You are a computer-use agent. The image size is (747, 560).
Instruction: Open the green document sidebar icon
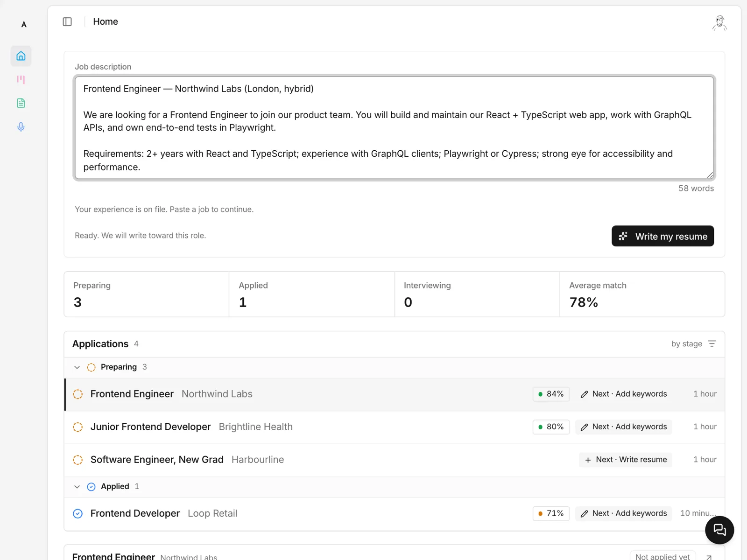[21, 103]
